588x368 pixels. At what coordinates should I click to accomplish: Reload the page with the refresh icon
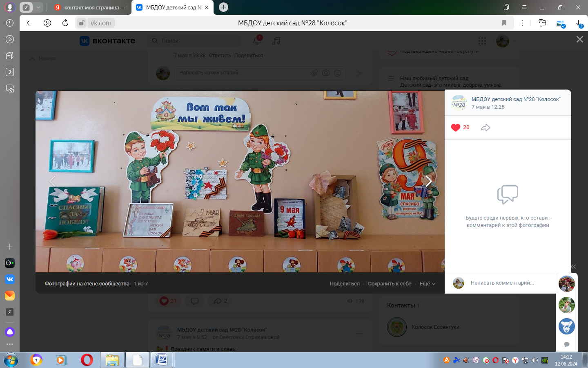(65, 23)
